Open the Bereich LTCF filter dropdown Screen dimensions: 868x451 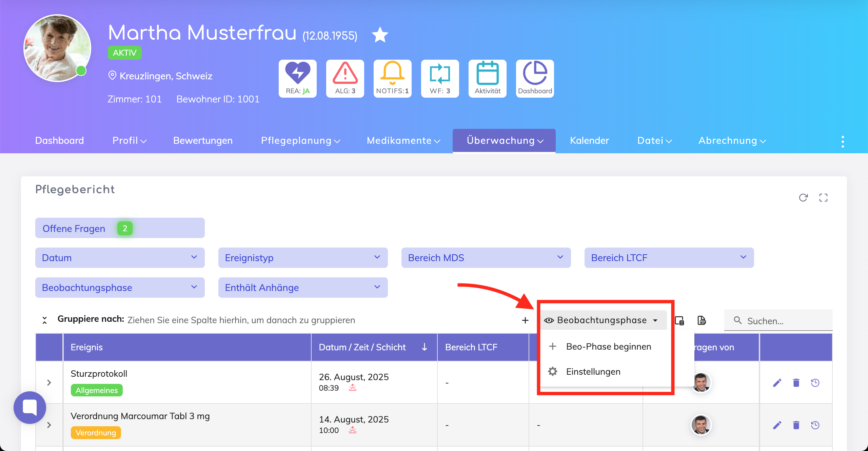pos(669,258)
